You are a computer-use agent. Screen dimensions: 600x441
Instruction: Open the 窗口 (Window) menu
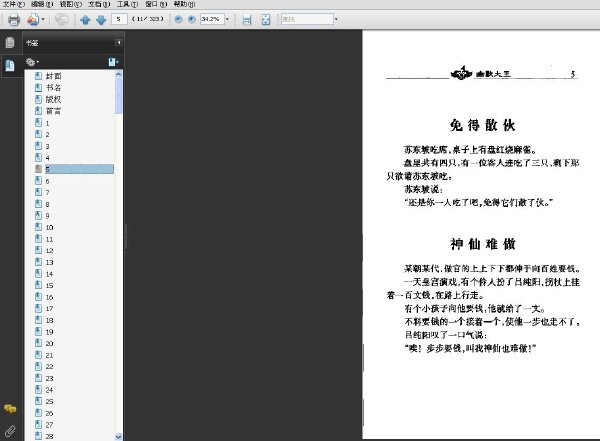click(156, 4)
